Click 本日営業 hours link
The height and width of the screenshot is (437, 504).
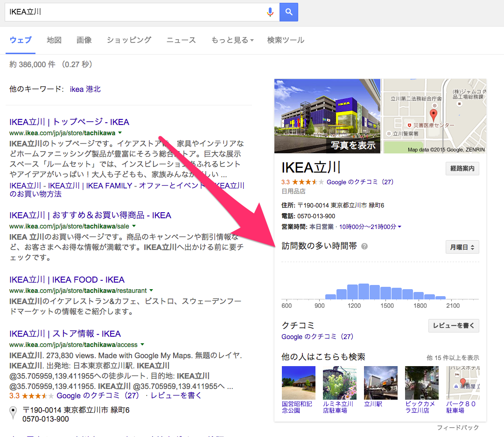click(x=322, y=227)
